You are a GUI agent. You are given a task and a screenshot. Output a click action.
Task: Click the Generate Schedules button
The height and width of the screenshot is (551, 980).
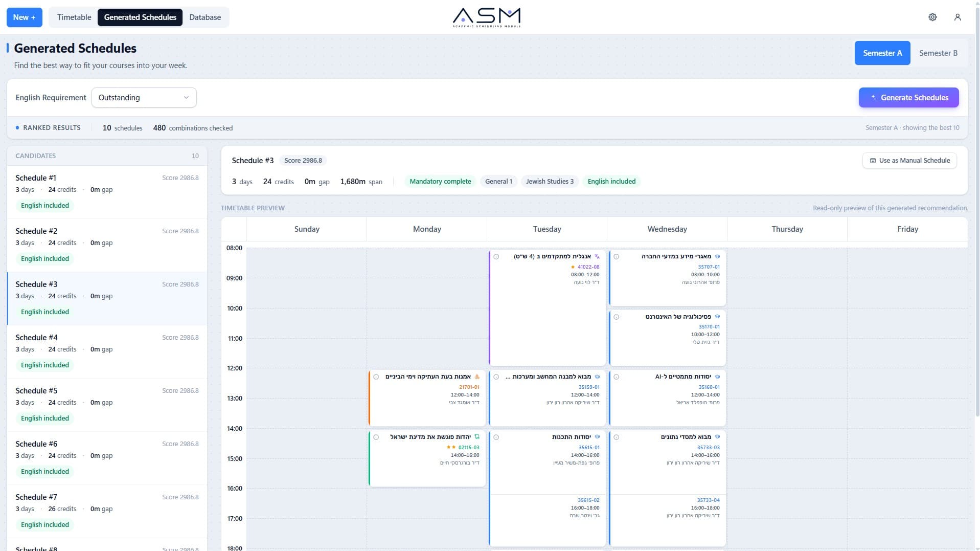[908, 97]
